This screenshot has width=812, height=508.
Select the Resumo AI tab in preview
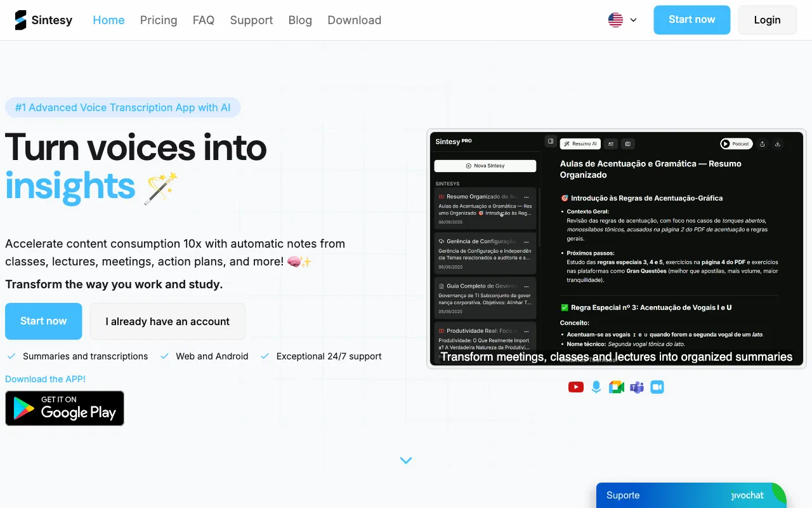pyautogui.click(x=580, y=144)
